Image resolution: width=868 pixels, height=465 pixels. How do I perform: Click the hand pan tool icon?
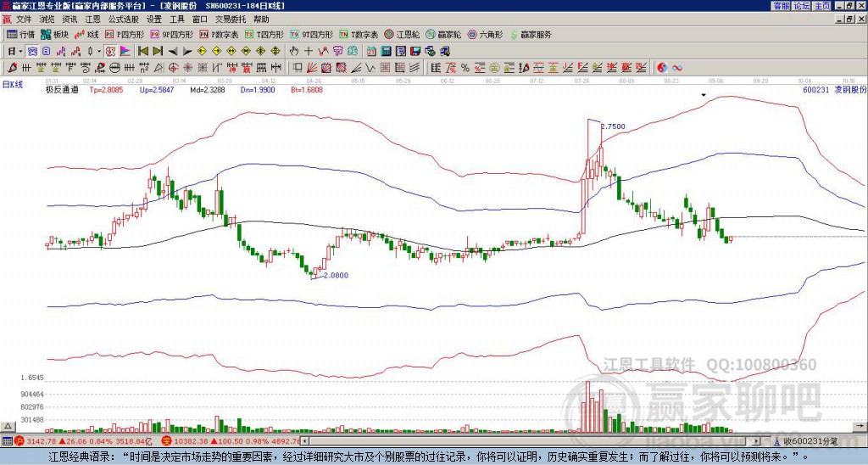[x=294, y=52]
